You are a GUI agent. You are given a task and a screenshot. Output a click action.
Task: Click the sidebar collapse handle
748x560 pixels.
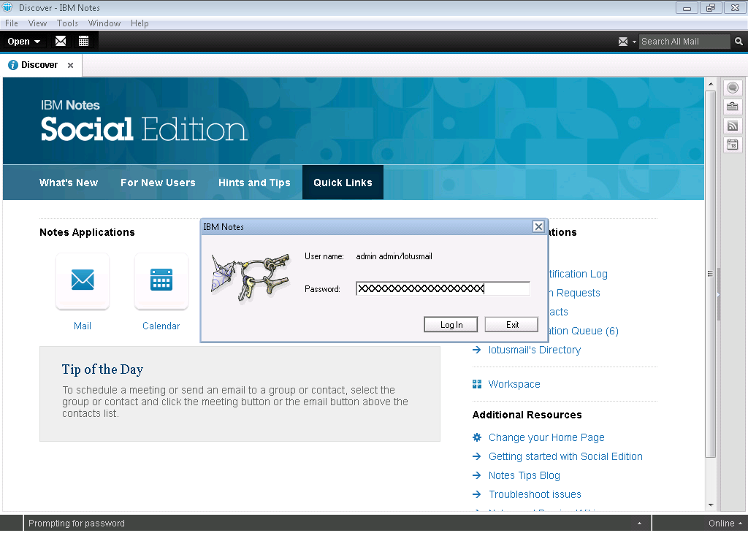click(718, 294)
